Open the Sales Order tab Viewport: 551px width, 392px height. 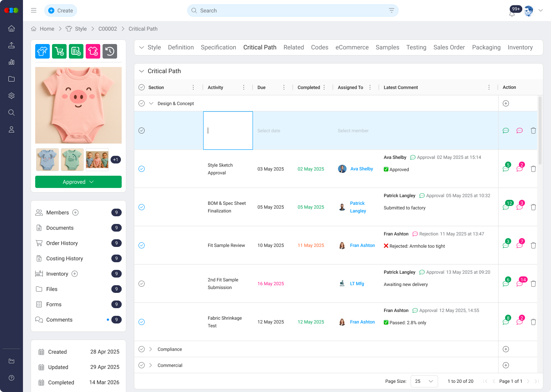tap(449, 47)
